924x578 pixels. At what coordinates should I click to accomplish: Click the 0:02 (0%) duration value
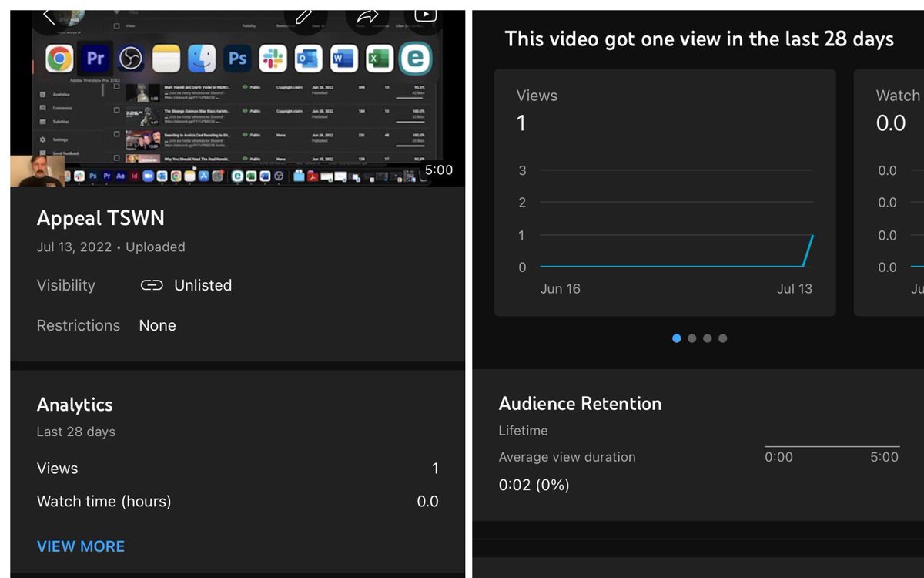(x=534, y=485)
